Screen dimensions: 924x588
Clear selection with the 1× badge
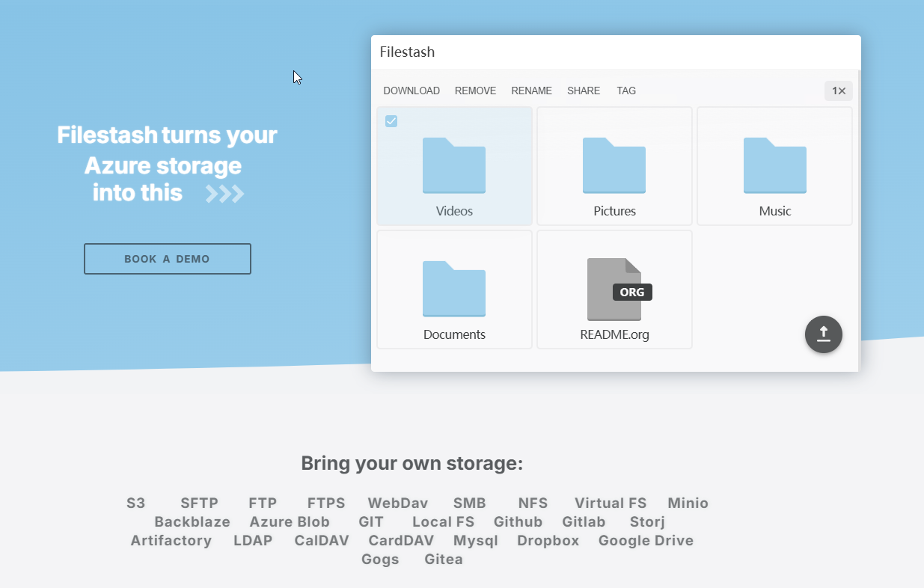pyautogui.click(x=839, y=91)
